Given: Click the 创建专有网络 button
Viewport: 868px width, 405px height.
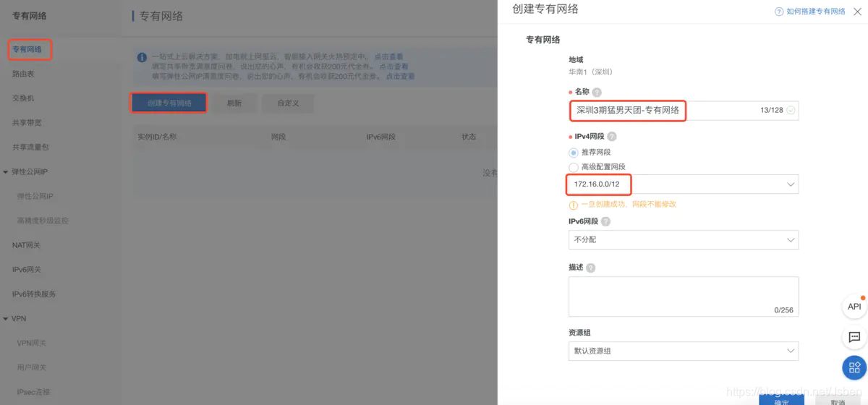Looking at the screenshot, I should (169, 103).
